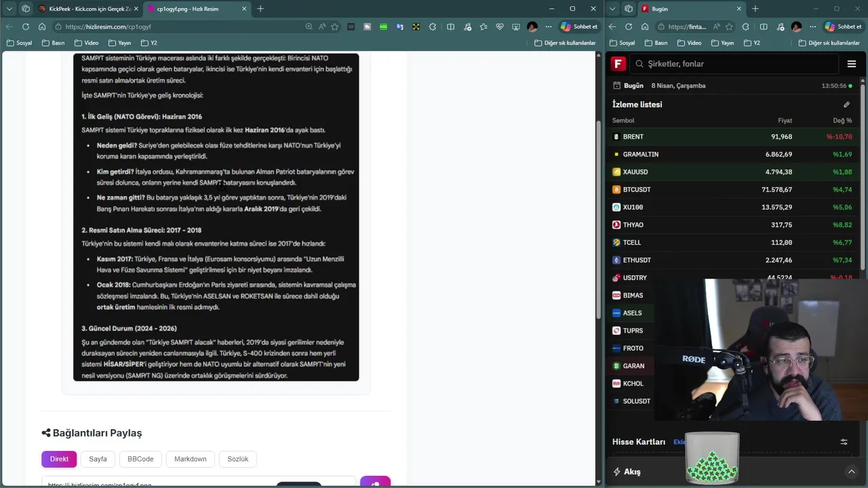Click profile avatar in left browser window
868x488 pixels.
click(x=532, y=26)
